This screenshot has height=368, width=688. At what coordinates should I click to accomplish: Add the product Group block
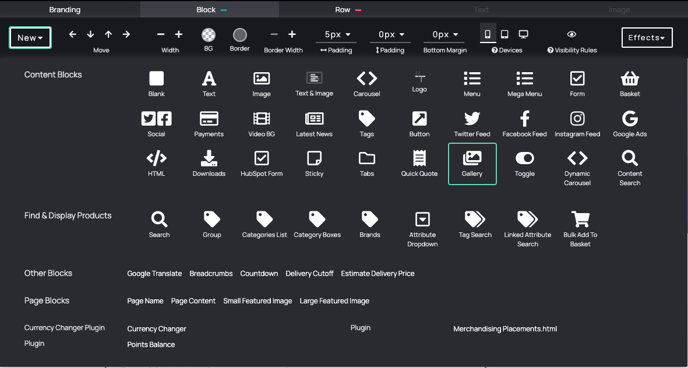pos(212,225)
